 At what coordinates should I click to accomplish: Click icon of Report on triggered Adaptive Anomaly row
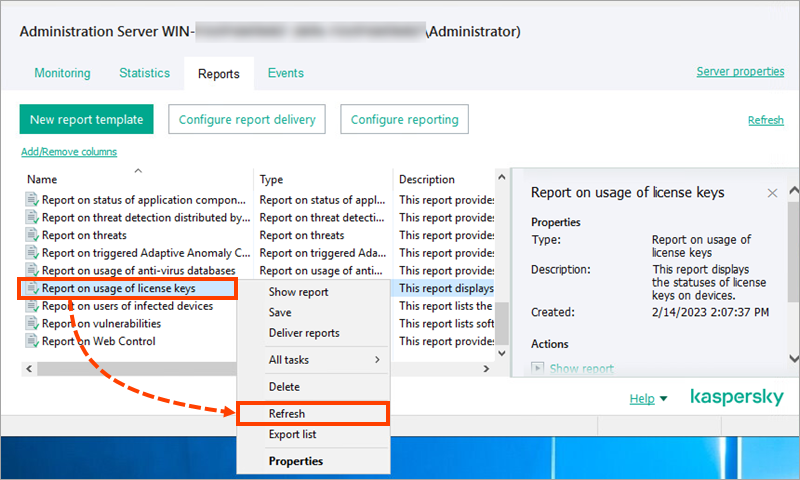point(32,252)
